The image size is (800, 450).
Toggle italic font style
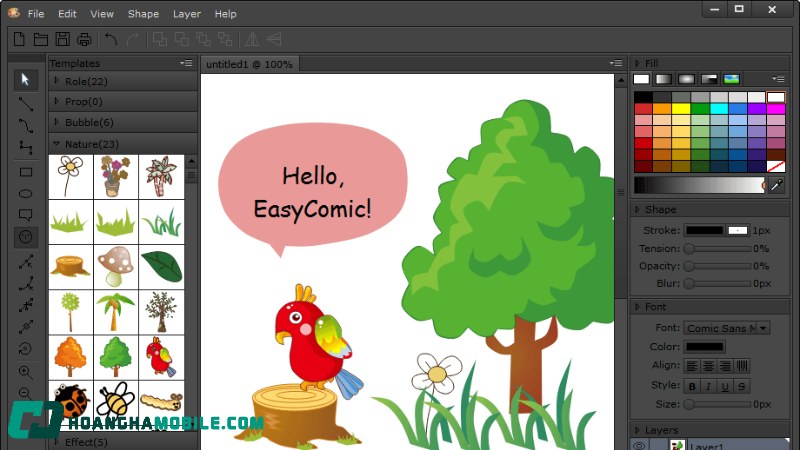coord(709,386)
